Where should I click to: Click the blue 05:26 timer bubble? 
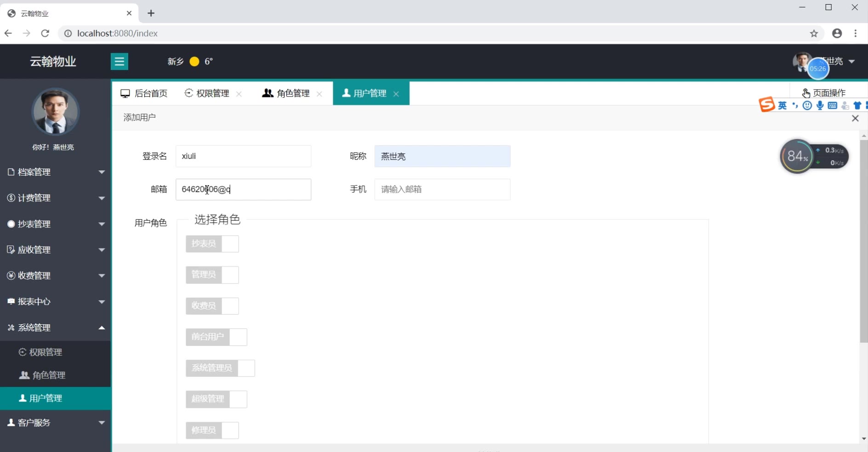(818, 69)
